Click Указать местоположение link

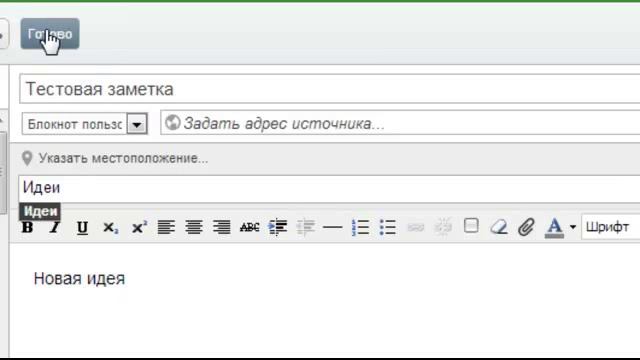click(123, 158)
